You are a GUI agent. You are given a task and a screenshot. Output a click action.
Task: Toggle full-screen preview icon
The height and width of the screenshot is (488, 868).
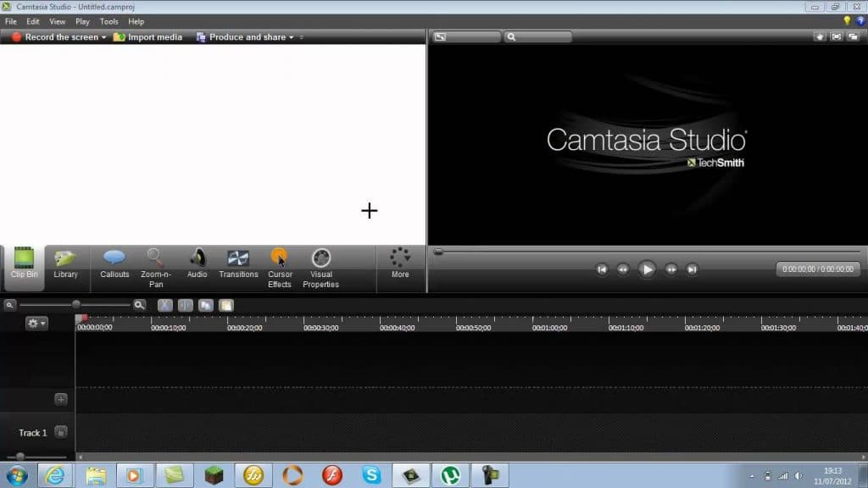click(837, 36)
